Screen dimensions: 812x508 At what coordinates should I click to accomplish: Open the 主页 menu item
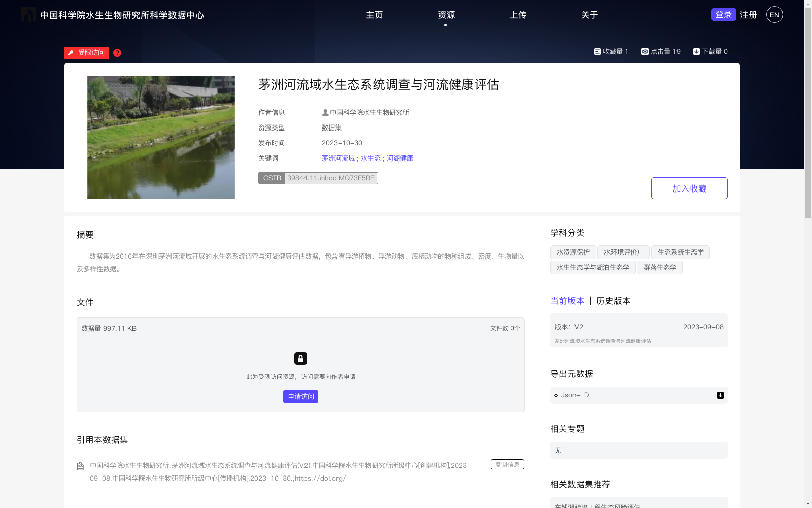coord(375,15)
